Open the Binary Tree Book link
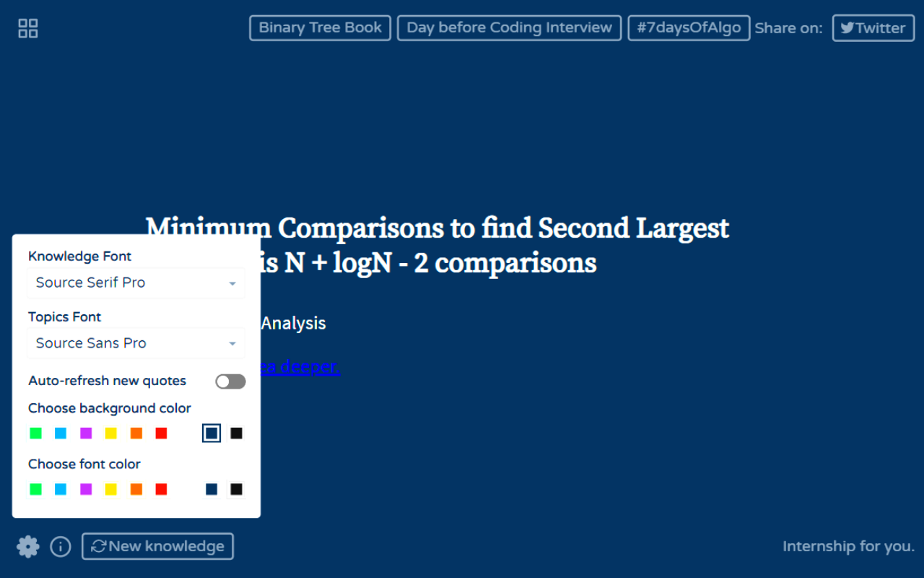 320,28
